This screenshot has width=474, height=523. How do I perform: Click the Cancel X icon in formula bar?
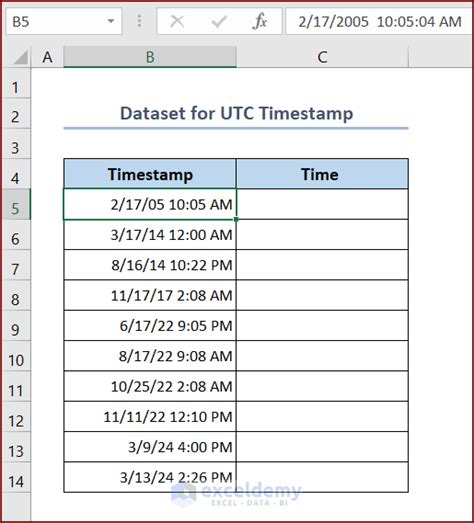point(177,22)
